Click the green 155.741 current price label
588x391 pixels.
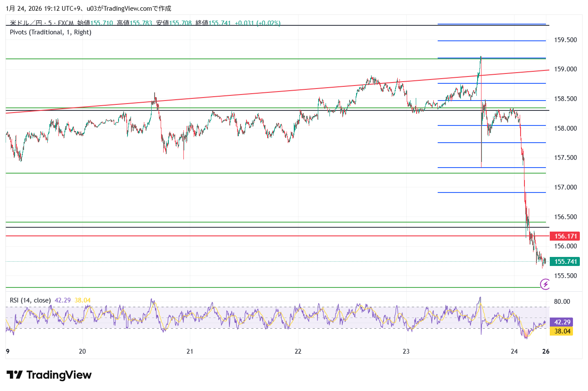click(565, 262)
